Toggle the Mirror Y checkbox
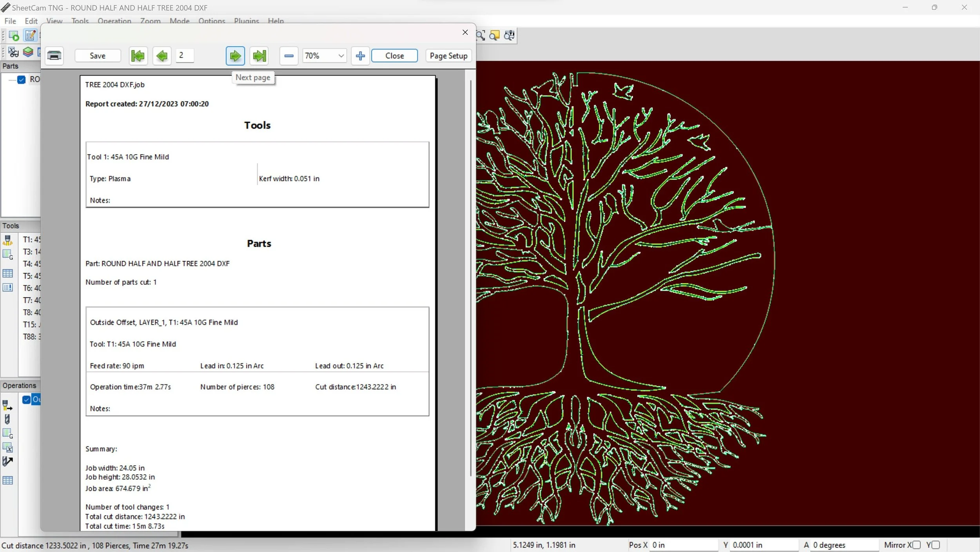Image resolution: width=980 pixels, height=552 pixels. (936, 545)
